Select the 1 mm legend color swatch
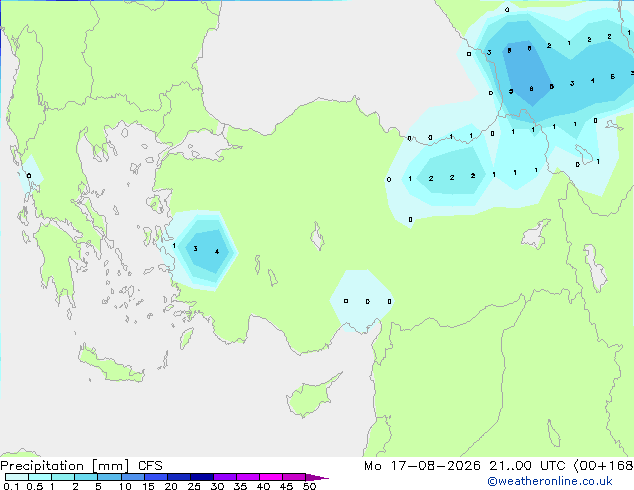This screenshot has width=634, height=490. coord(63,477)
